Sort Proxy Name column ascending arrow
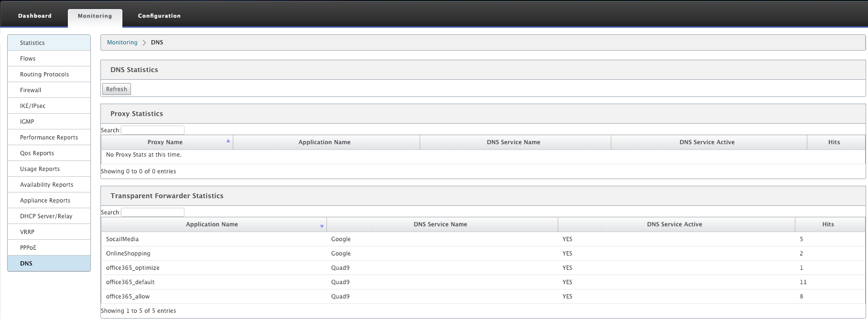Image resolution: width=868 pixels, height=319 pixels. pos(228,141)
